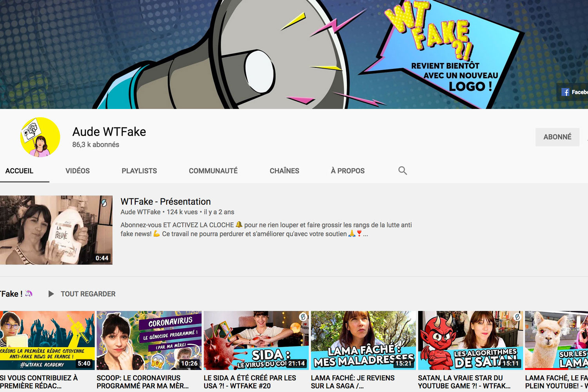Click the trailer description starting 'Abonnez-vous ET ACTIVEZ'
Viewport: 588px width, 392px height.
coord(266,229)
